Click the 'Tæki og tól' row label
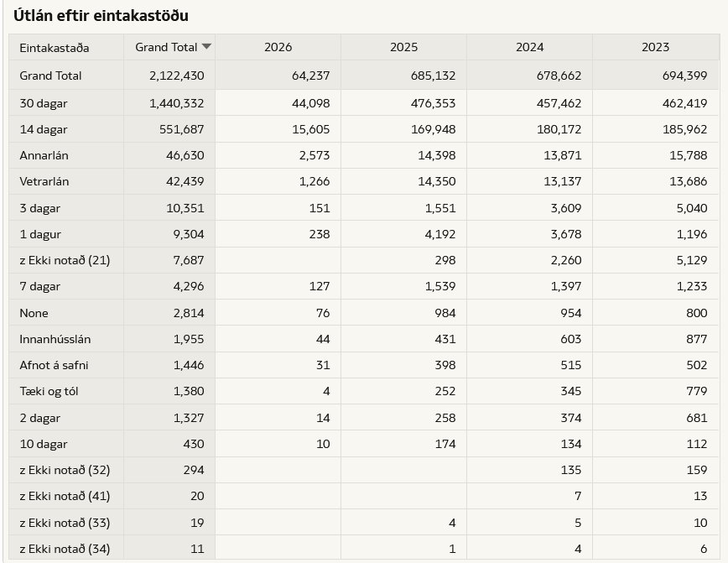This screenshot has width=728, height=563. coord(49,391)
